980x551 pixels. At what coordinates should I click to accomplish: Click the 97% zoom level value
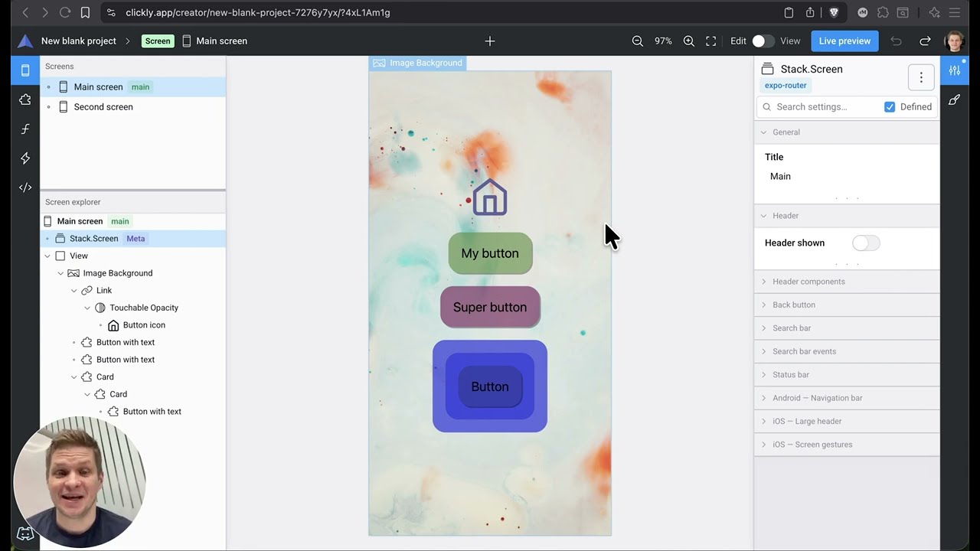(x=663, y=41)
